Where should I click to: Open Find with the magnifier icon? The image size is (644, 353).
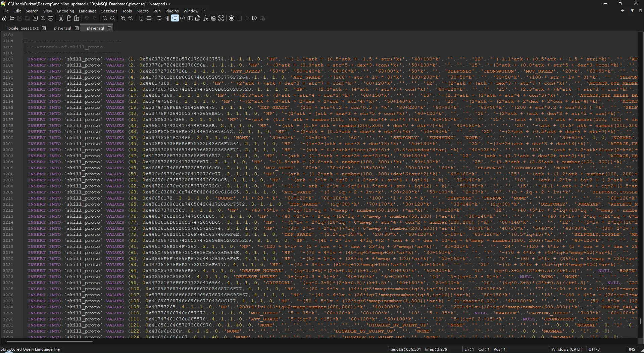click(105, 18)
